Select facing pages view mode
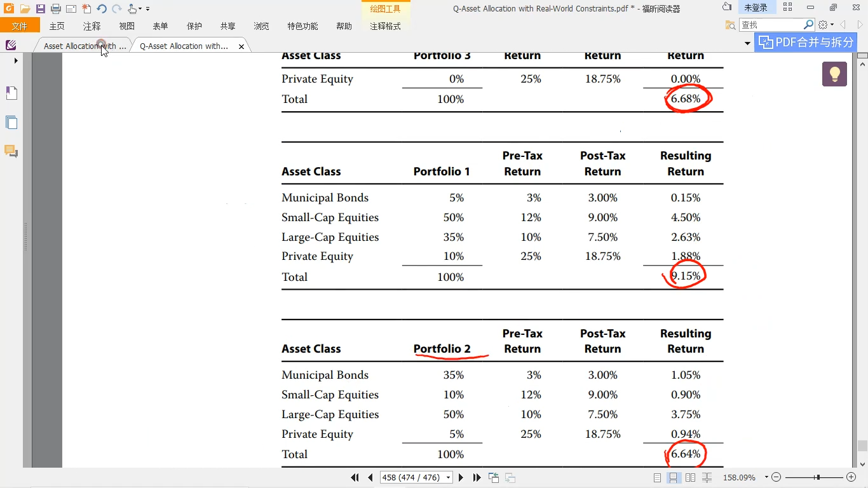The image size is (868, 488). tap(690, 478)
